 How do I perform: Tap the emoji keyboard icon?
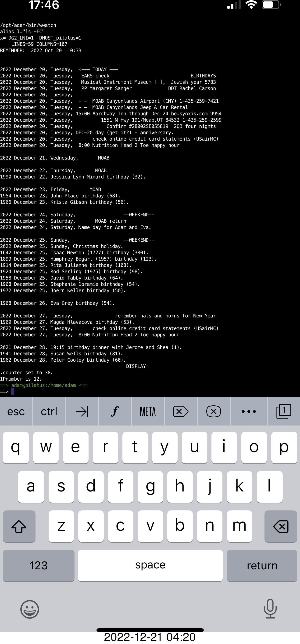click(x=29, y=609)
